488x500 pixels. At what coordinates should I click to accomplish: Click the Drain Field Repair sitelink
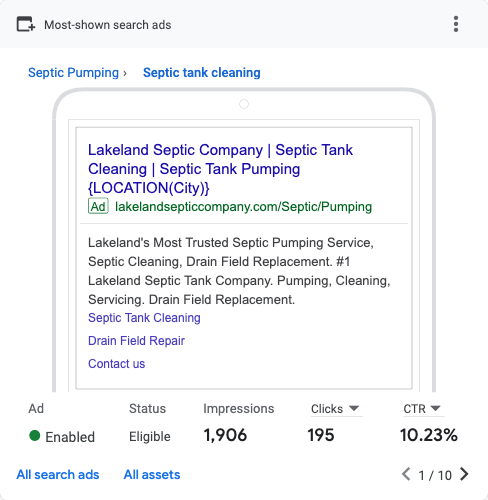click(x=136, y=341)
